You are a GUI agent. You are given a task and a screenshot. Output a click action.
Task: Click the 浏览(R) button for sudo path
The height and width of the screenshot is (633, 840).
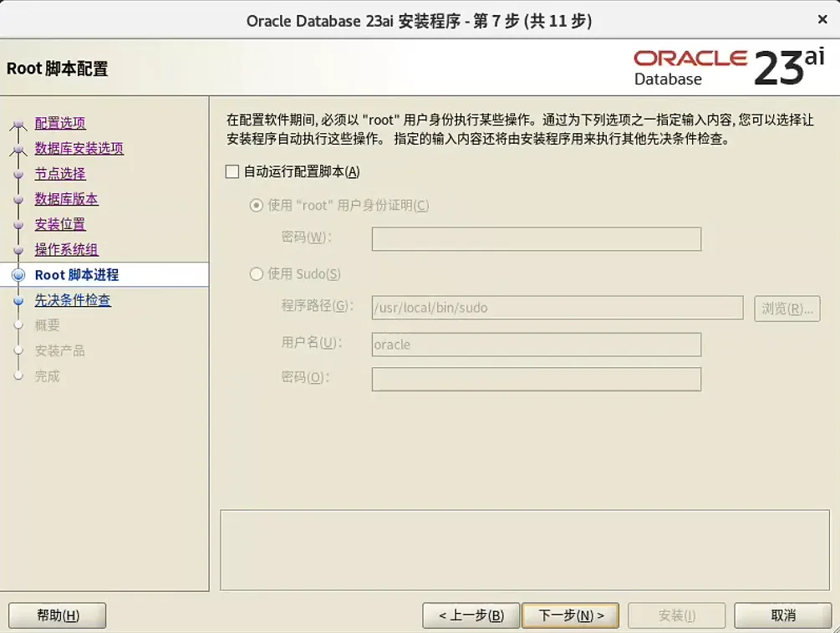tap(787, 308)
